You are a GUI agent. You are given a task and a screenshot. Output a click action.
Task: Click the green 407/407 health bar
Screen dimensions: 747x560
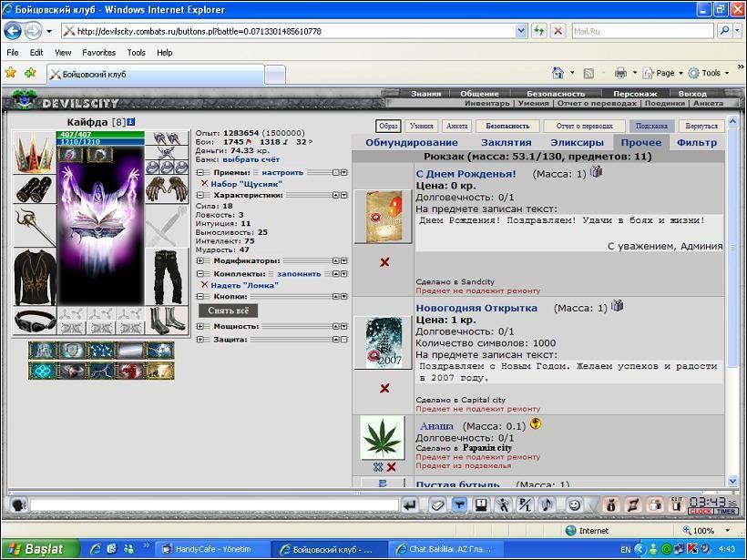pyautogui.click(x=100, y=135)
